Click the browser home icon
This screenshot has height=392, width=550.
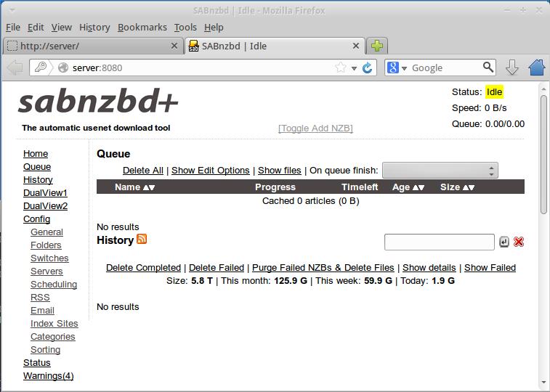[537, 68]
